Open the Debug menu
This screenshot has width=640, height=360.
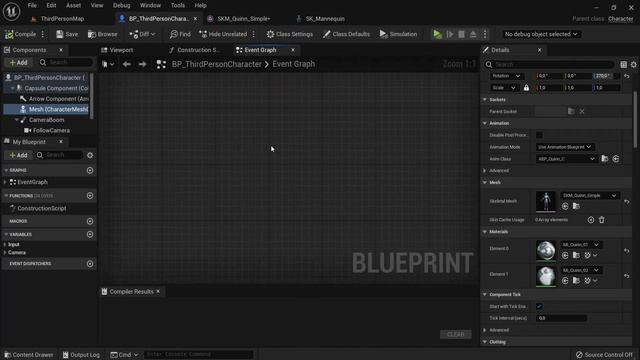pos(121,5)
